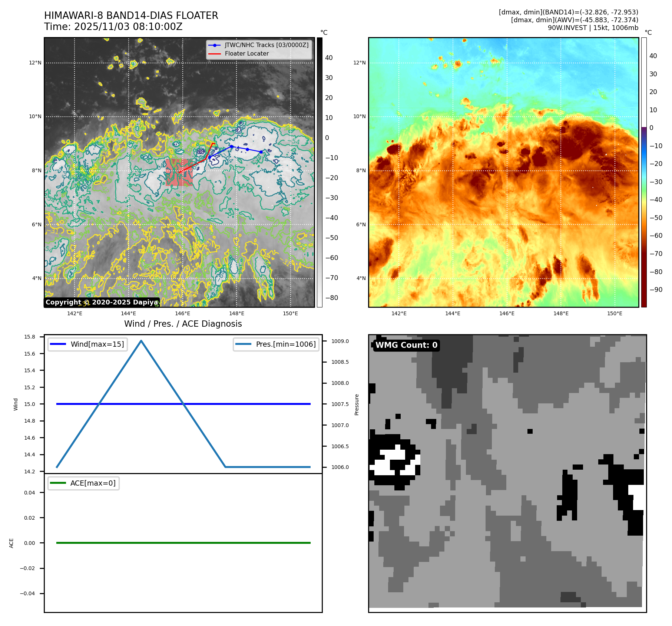The image size is (672, 626).
Task: Click white patch inside left black WMG blob
Action: pyautogui.click(x=384, y=467)
